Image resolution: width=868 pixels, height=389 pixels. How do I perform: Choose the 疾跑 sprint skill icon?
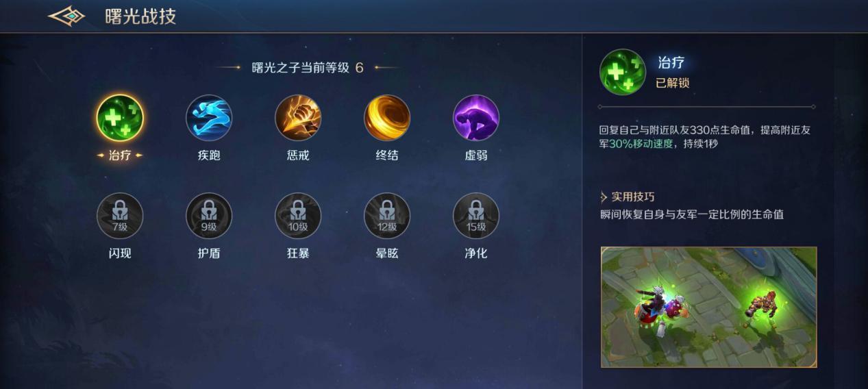(209, 118)
